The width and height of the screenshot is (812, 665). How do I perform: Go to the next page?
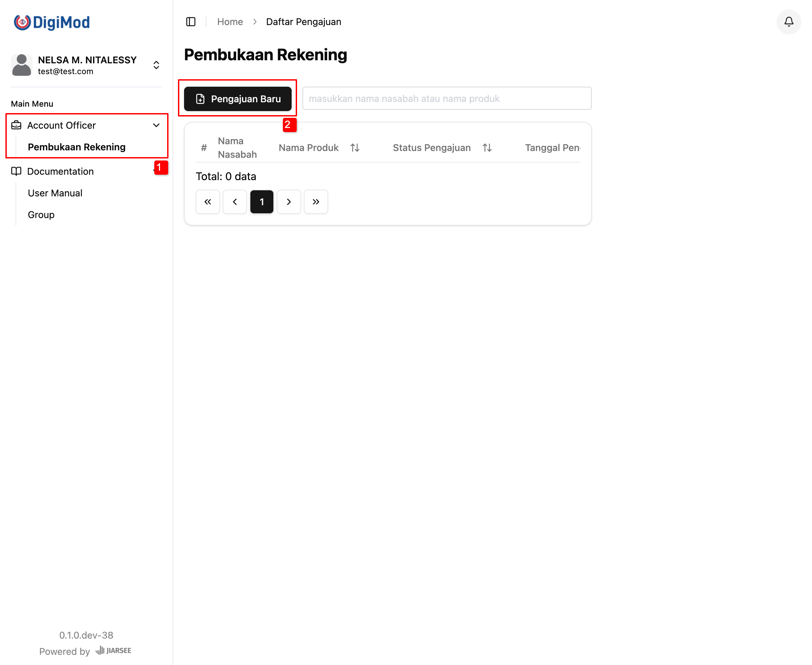pos(289,202)
